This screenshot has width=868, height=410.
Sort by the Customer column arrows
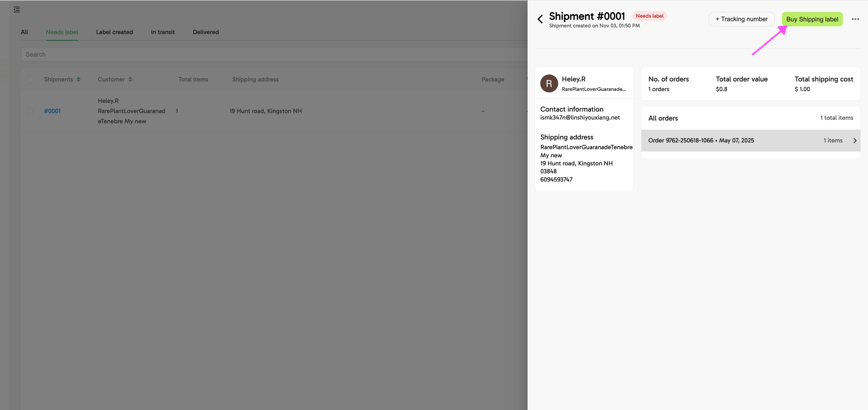tap(130, 79)
